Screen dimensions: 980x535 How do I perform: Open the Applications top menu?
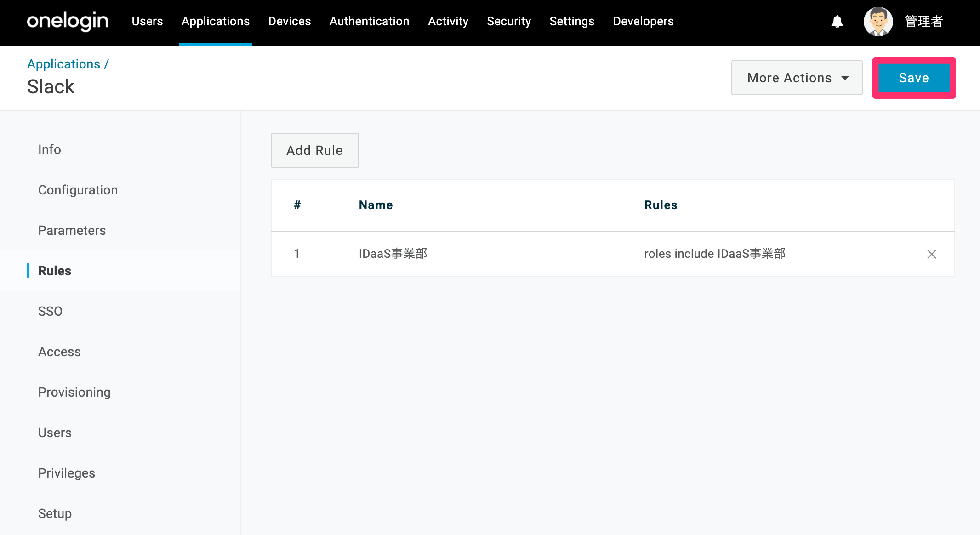pos(216,21)
